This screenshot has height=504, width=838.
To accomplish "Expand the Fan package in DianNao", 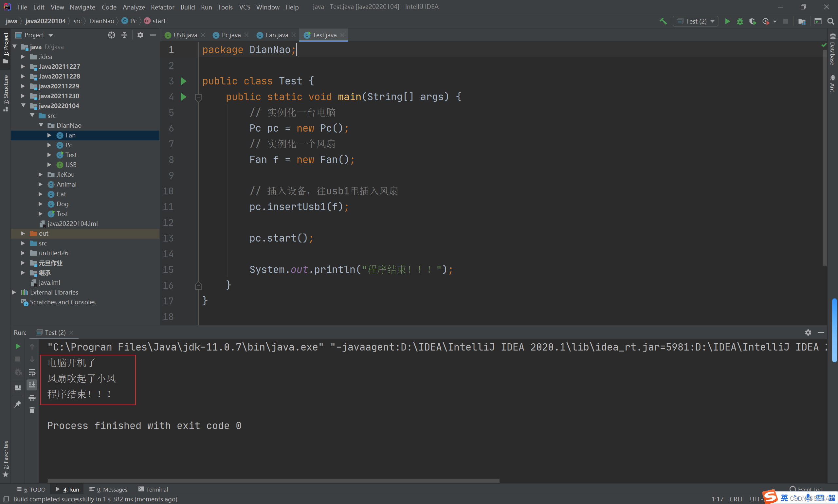I will pos(50,135).
